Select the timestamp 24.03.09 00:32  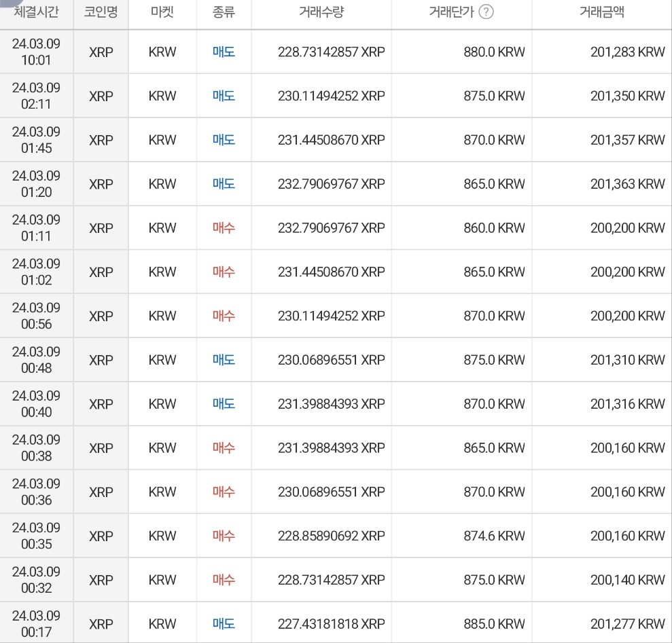(x=37, y=580)
